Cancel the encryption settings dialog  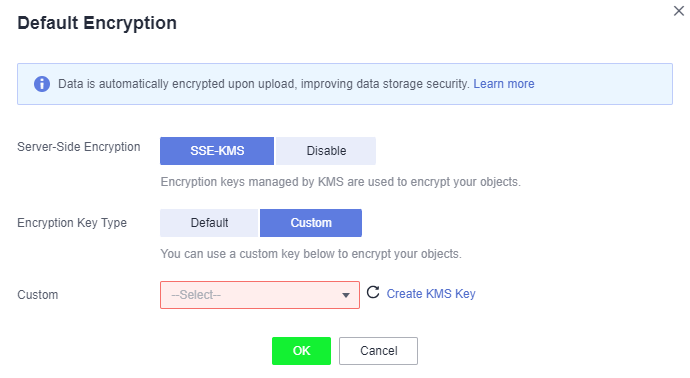click(378, 351)
